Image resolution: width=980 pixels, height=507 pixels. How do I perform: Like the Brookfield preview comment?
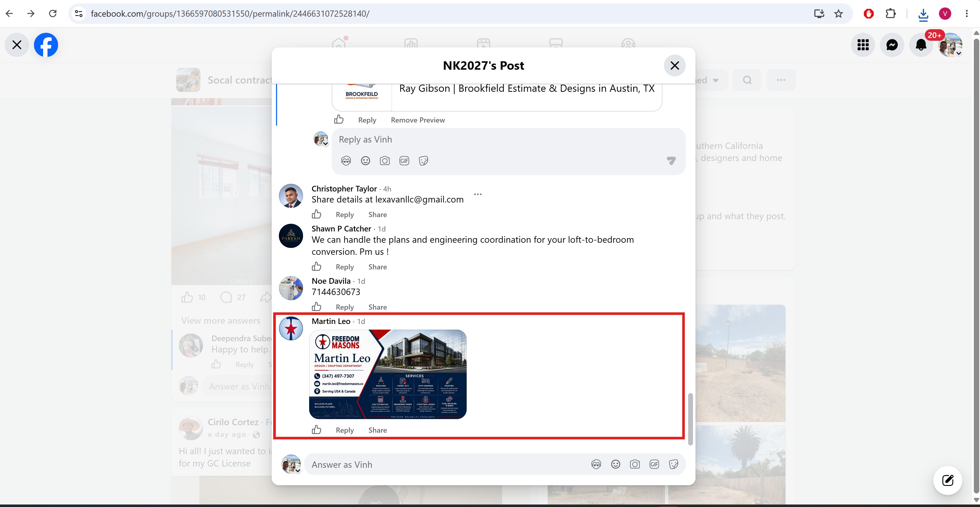coord(339,120)
